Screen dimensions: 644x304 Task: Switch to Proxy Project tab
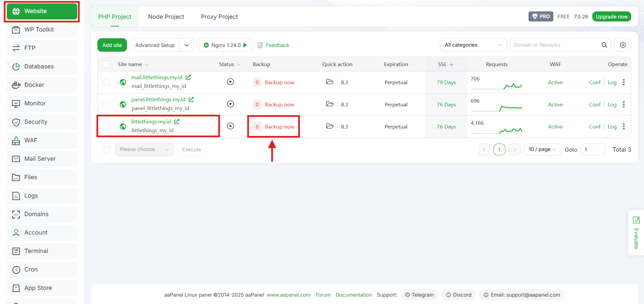[219, 17]
